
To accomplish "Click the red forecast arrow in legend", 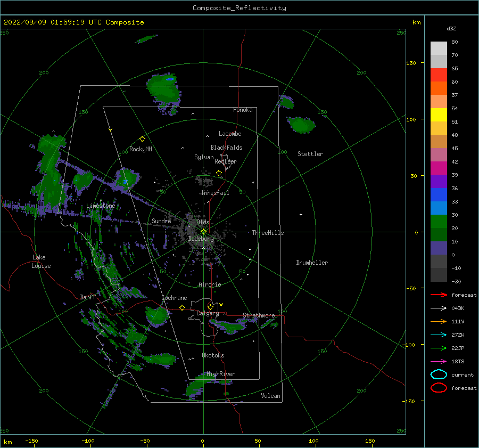I will [x=439, y=295].
